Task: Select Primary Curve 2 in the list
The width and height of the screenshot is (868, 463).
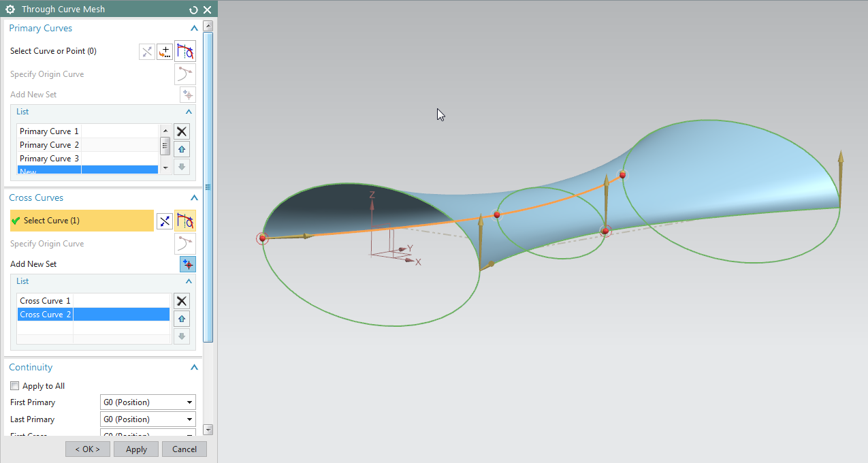Action: (x=49, y=144)
